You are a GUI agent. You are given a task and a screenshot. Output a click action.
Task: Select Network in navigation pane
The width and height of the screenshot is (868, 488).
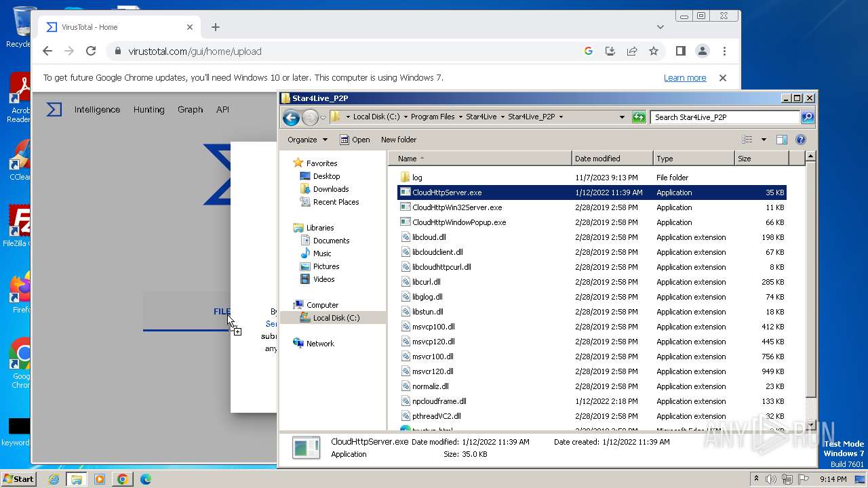pyautogui.click(x=320, y=344)
